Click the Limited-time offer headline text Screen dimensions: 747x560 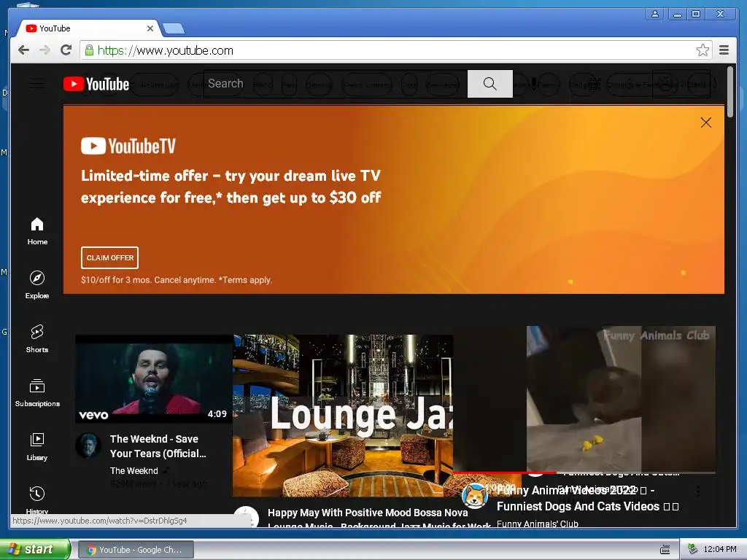click(231, 187)
